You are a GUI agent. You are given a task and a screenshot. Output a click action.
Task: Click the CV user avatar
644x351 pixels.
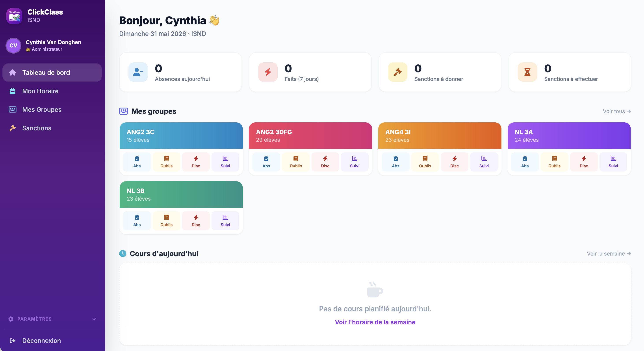click(x=13, y=46)
